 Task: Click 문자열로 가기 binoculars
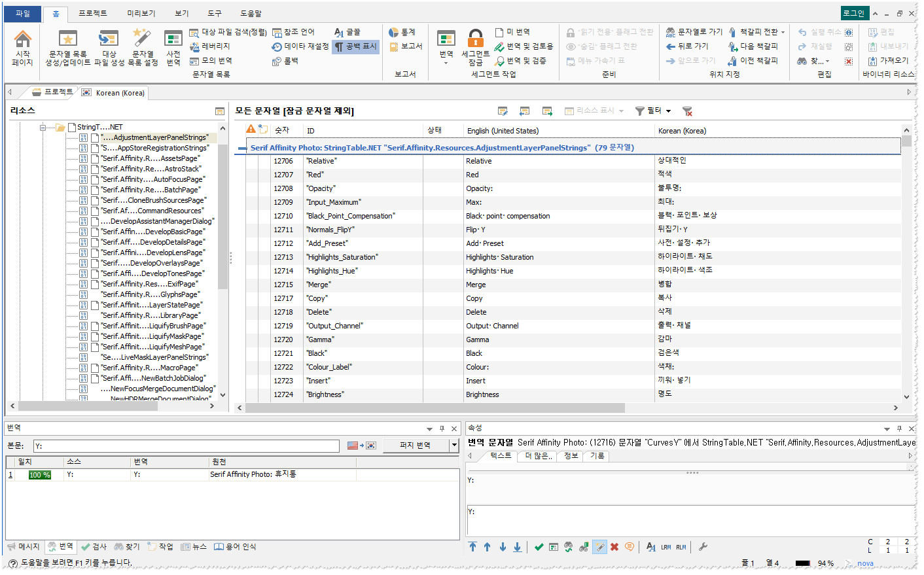click(694, 32)
